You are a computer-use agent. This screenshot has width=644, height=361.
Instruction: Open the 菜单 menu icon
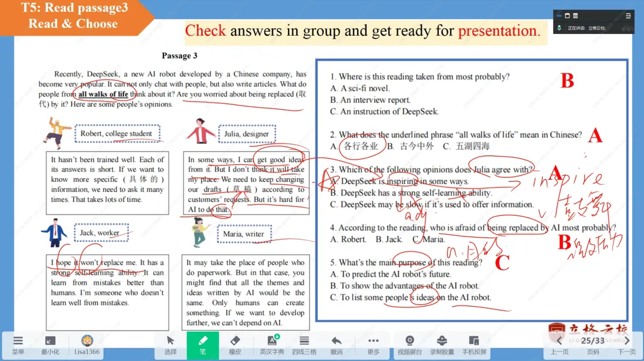pyautogui.click(x=18, y=345)
